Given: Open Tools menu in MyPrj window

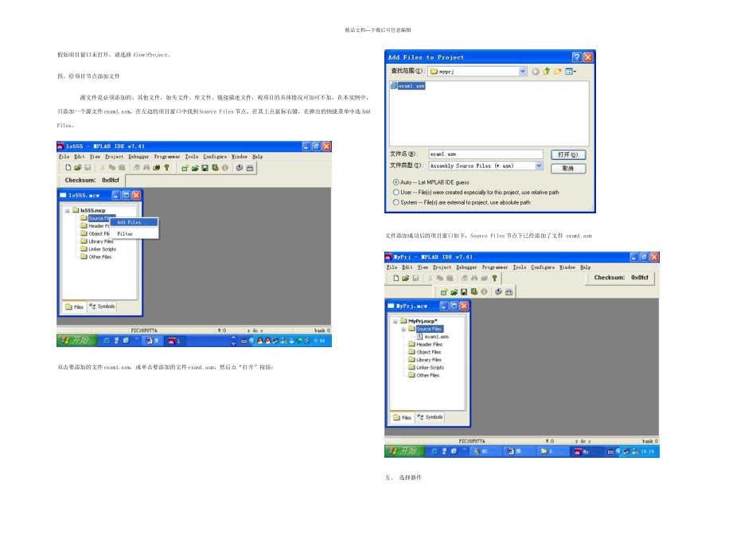Looking at the screenshot, I should [x=520, y=267].
